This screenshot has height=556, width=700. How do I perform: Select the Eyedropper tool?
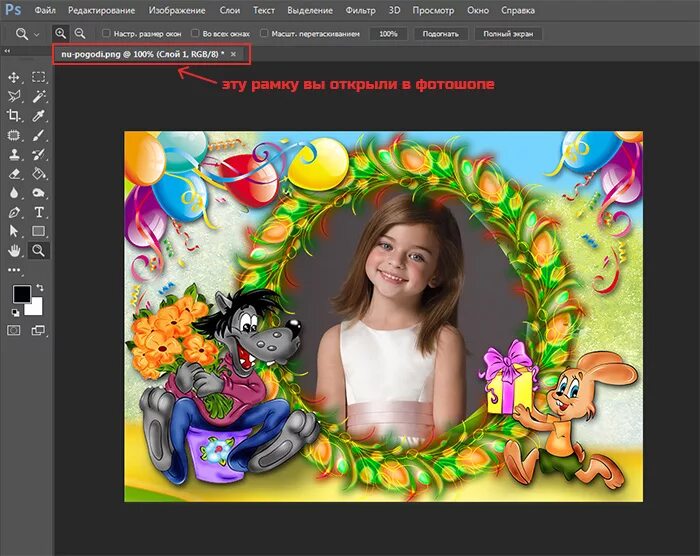tap(38, 116)
